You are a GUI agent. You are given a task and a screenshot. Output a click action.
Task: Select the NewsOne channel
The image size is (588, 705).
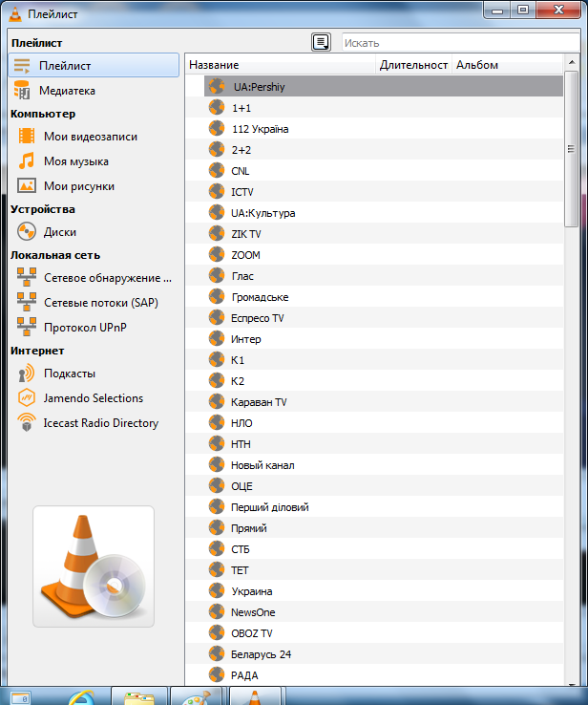[374, 612]
